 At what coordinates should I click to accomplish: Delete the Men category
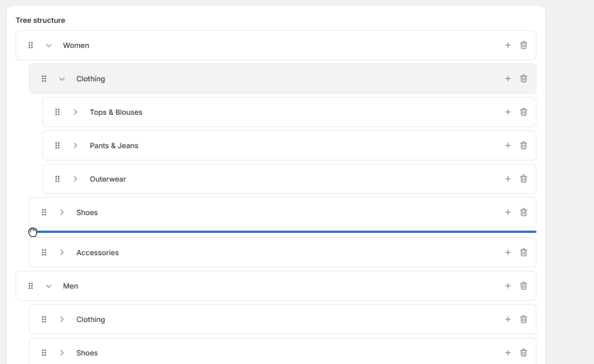tap(523, 286)
